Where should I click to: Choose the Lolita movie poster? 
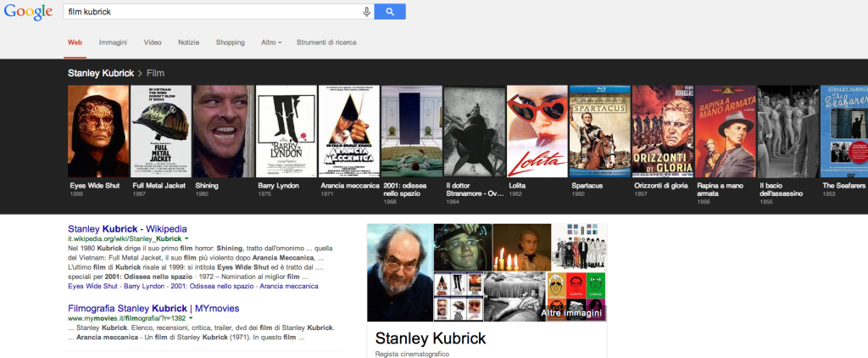[536, 131]
